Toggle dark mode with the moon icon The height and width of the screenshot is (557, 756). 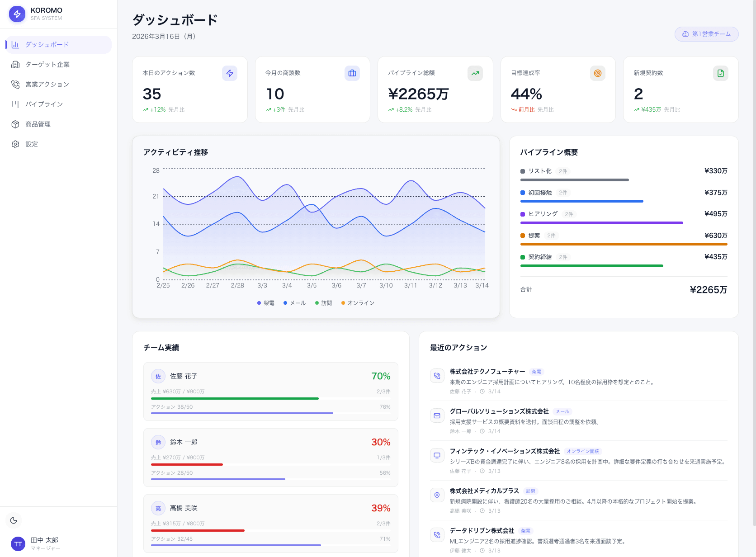[x=14, y=520]
